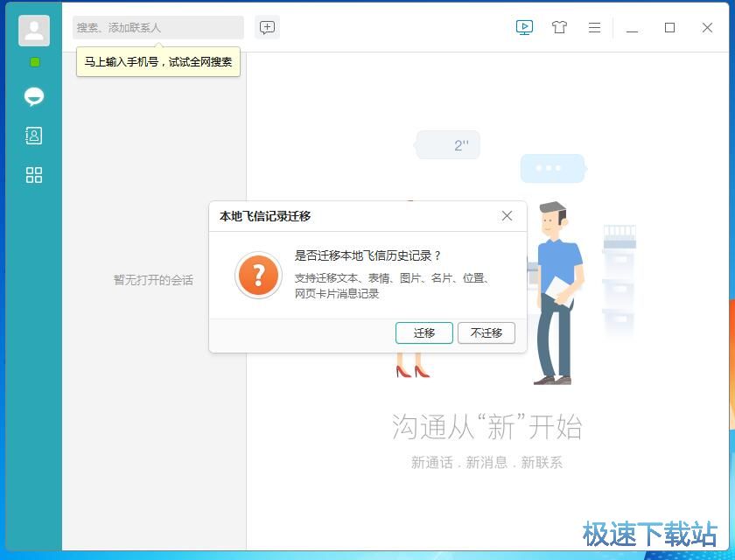The width and height of the screenshot is (735, 560).
Task: Open the apps grid sidebar icon
Action: click(x=34, y=175)
